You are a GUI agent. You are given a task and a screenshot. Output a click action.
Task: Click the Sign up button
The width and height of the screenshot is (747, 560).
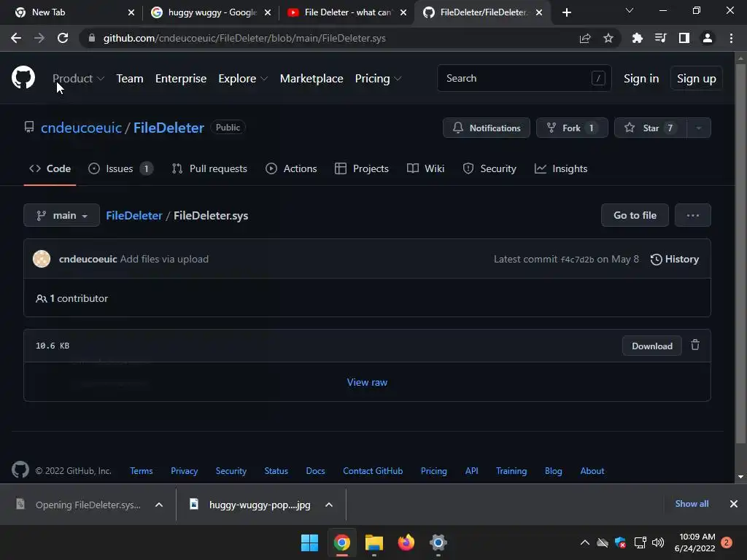(696, 79)
